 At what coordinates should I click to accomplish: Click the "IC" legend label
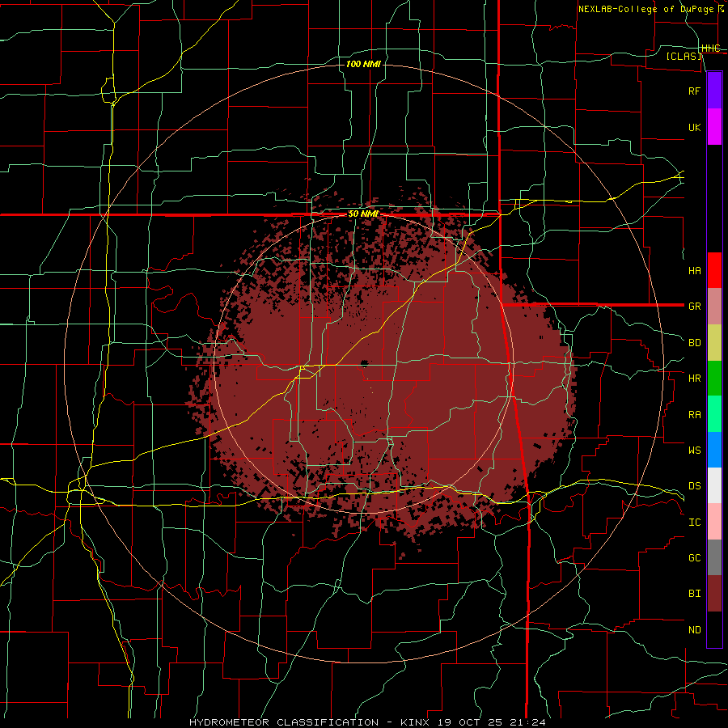[x=694, y=523]
